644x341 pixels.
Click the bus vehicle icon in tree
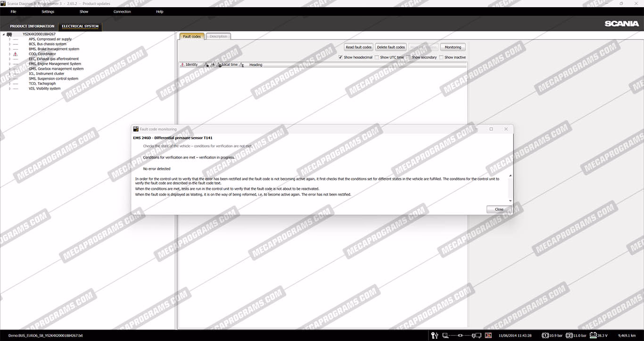coord(9,34)
